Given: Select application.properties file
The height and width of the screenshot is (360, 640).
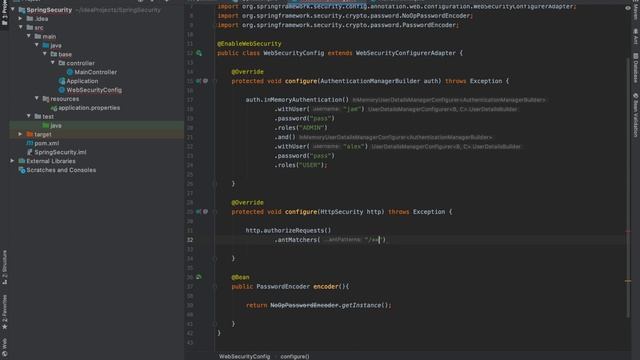Looking at the screenshot, I should [x=89, y=108].
